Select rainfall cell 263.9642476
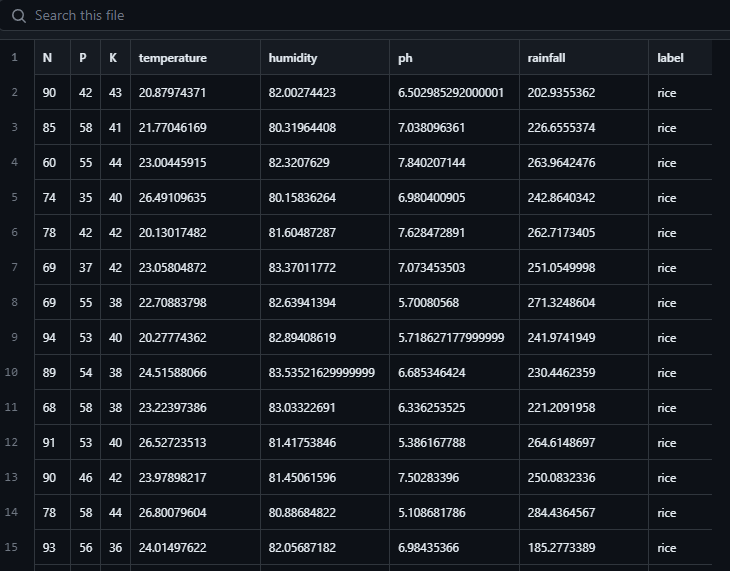730x571 pixels. (x=584, y=162)
